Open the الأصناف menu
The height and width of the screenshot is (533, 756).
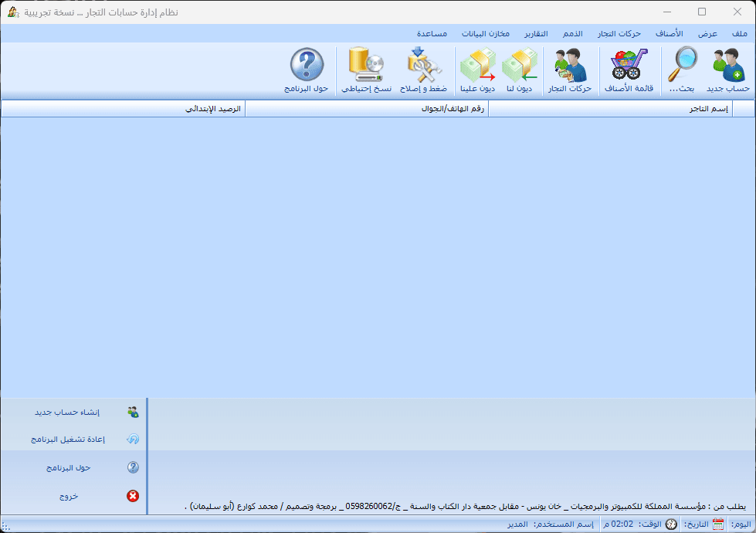670,33
